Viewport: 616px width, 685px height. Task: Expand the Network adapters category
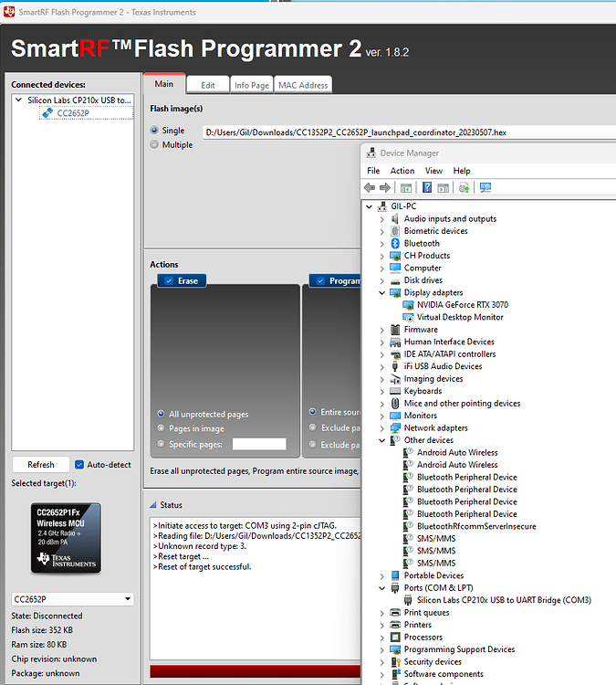click(x=382, y=428)
